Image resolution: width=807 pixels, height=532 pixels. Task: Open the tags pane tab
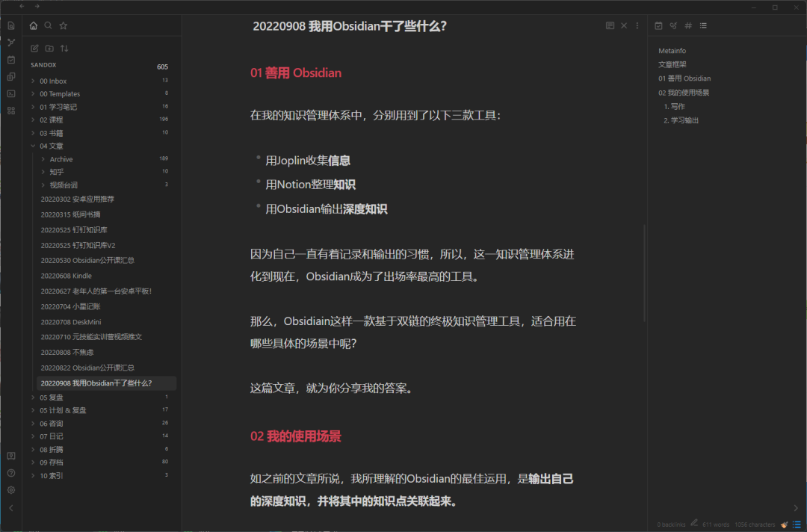point(688,25)
